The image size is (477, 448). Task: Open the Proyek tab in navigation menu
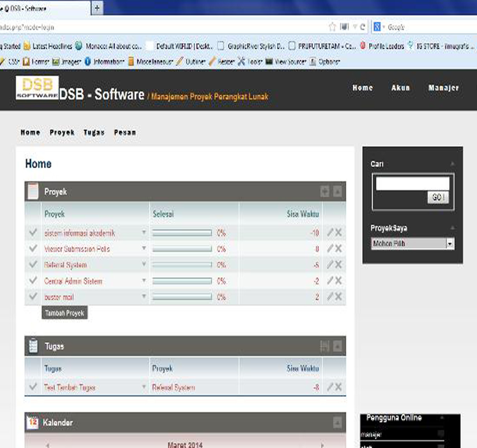coord(62,133)
